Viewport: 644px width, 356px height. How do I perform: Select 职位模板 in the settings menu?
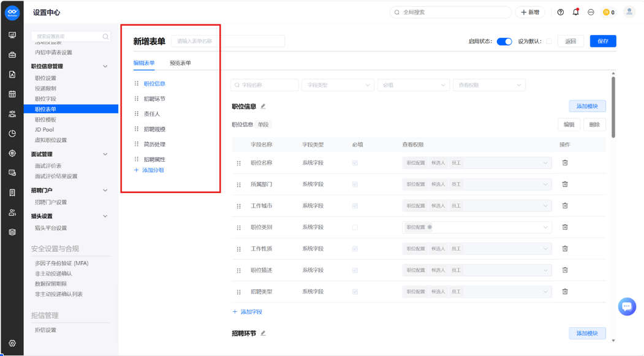pos(45,119)
